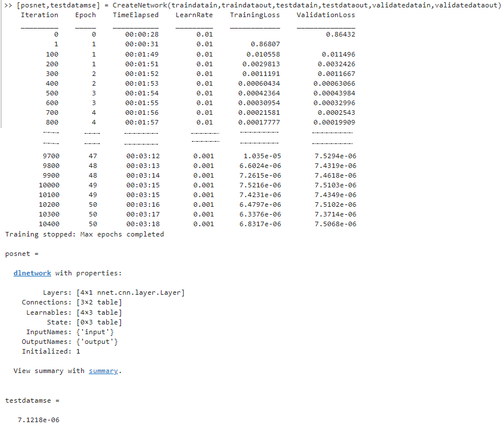Click the State 0x3 table value

(98, 322)
